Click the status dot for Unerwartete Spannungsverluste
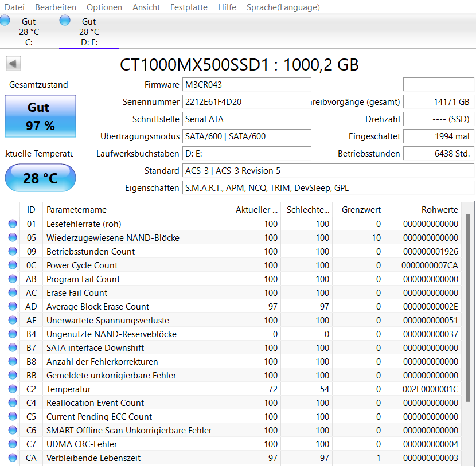This screenshot has width=476, height=469. [13, 320]
